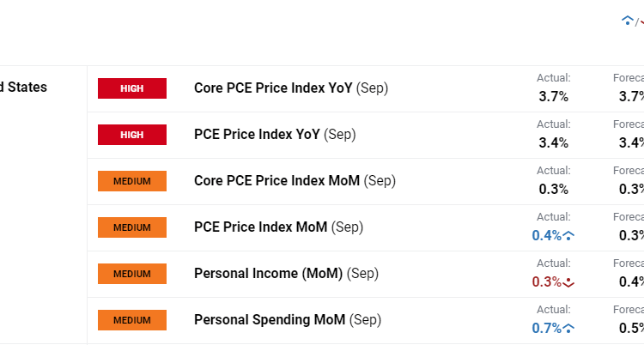The width and height of the screenshot is (644, 345).
Task: Click the blue arrow legend icon at top right
Action: 627,21
